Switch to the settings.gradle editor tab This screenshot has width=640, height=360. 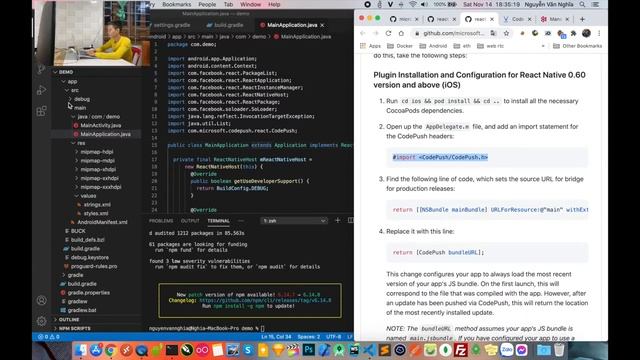171,25
